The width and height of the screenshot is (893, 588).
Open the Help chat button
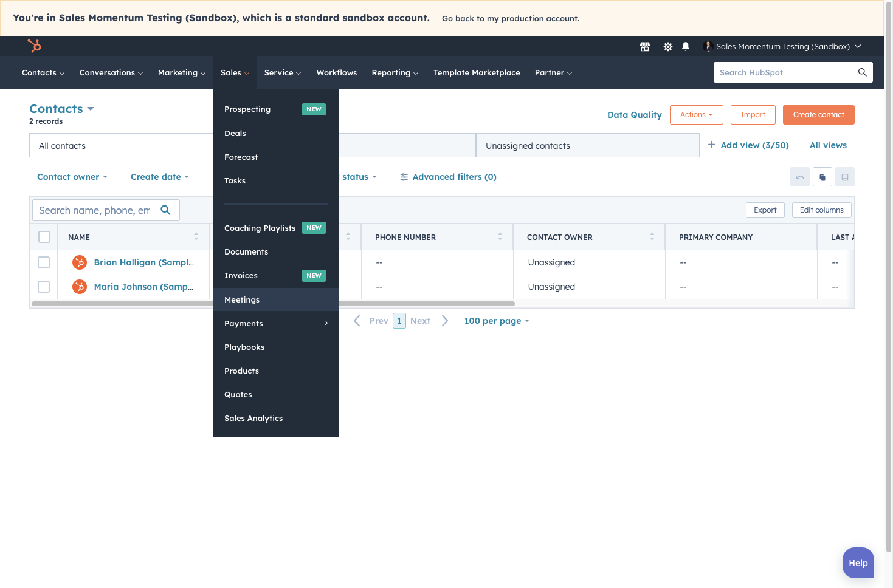(858, 563)
